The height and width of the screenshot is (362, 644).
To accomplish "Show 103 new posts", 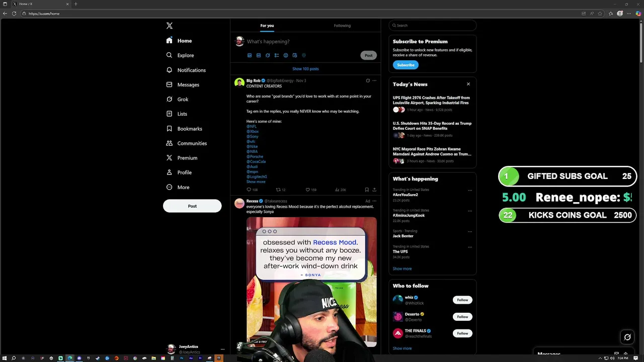I will [x=305, y=69].
